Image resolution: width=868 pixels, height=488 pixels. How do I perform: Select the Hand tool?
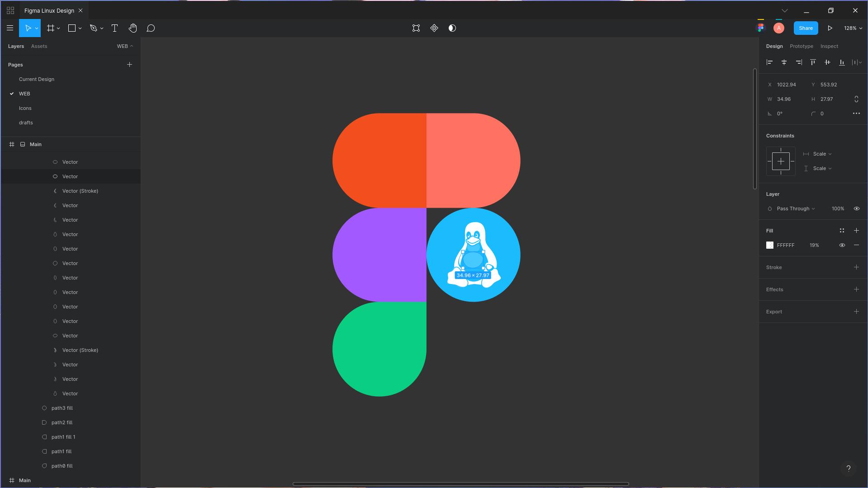(133, 28)
